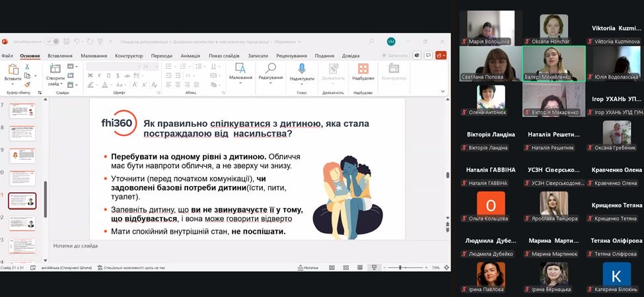Open the Малювання drawing tools icon
Image resolution: width=644 pixels, height=297 pixels.
[240, 69]
